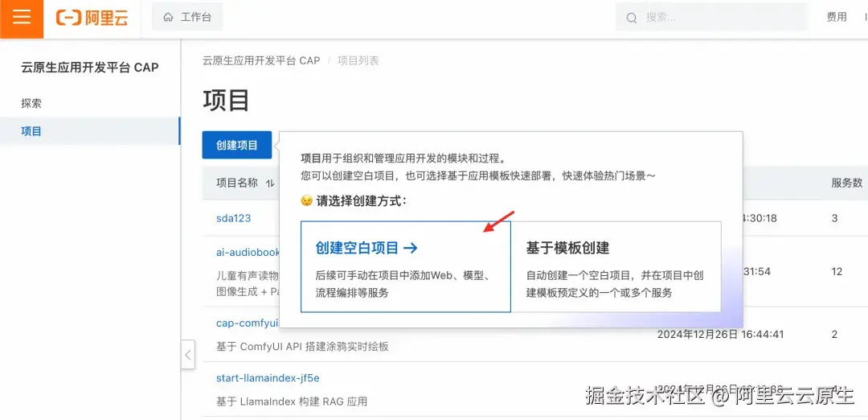This screenshot has width=868, height=420.
Task: Click the 项目列表 breadcrumb
Action: tap(358, 60)
